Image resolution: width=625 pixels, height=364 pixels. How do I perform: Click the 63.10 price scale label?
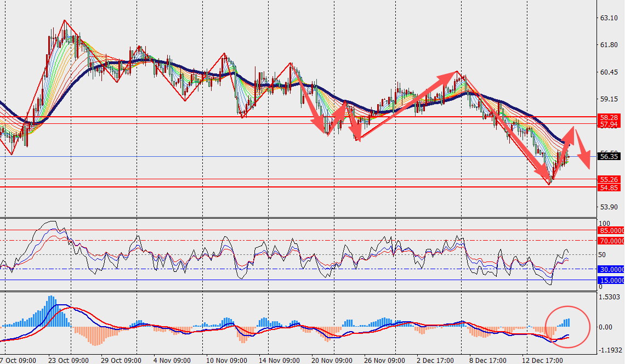point(609,18)
